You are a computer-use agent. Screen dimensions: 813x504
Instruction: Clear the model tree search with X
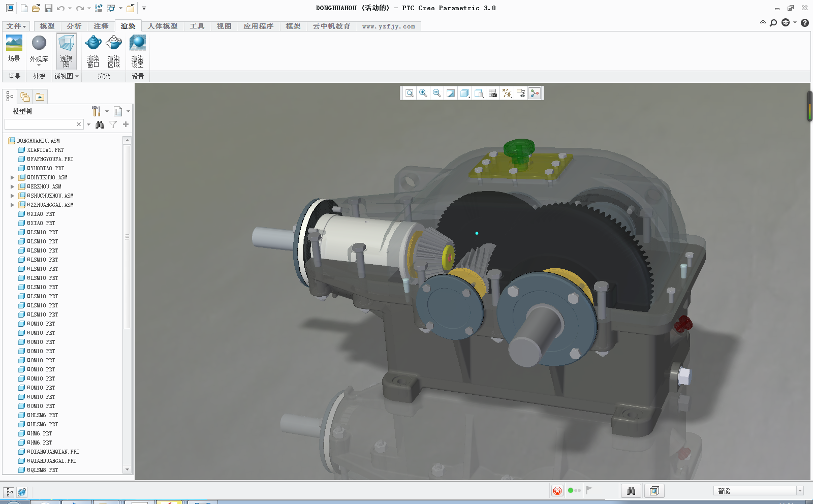pyautogui.click(x=79, y=124)
